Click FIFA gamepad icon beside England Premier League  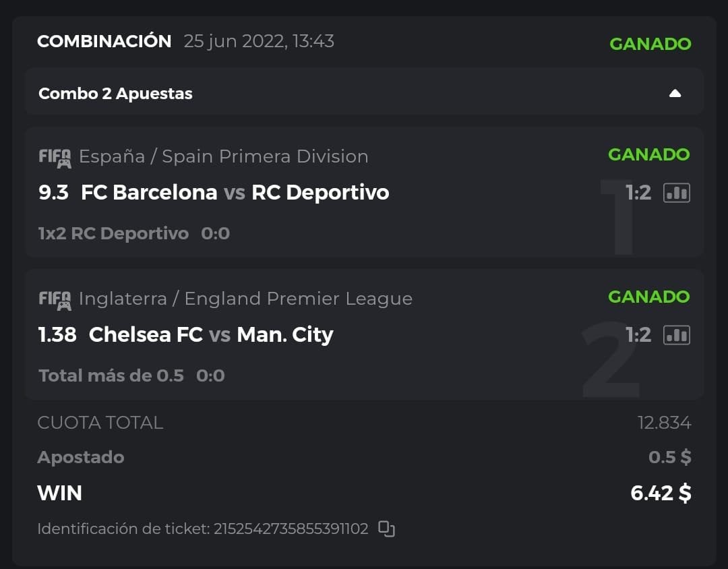pos(55,300)
